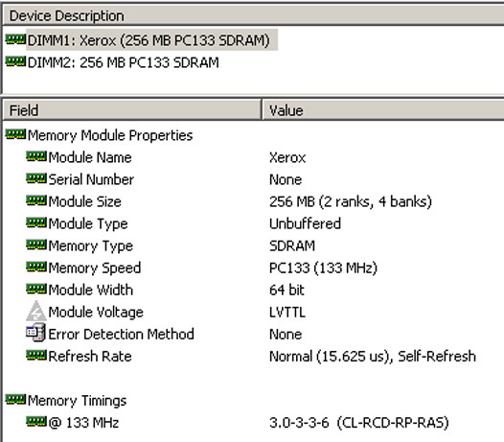Click the DIMM2 memory chip icon
This screenshot has width=504, height=442.
coord(15,61)
